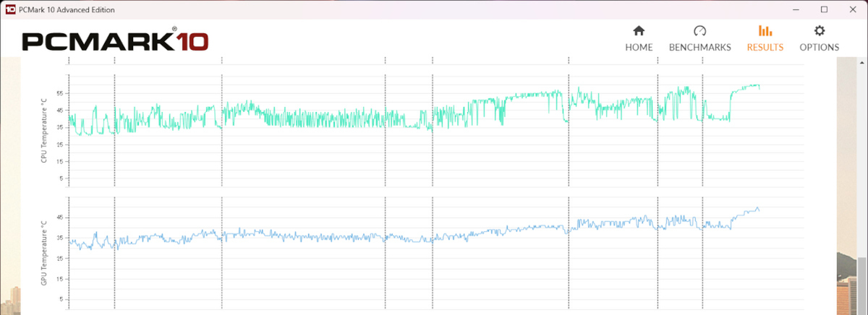The height and width of the screenshot is (315, 868).
Task: Select the Results bar chart icon
Action: [x=765, y=31]
